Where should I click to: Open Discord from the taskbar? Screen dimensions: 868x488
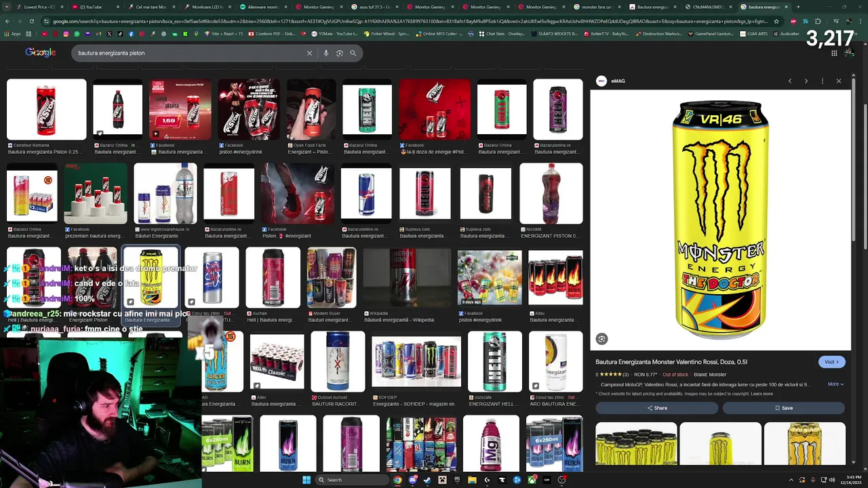[412, 480]
